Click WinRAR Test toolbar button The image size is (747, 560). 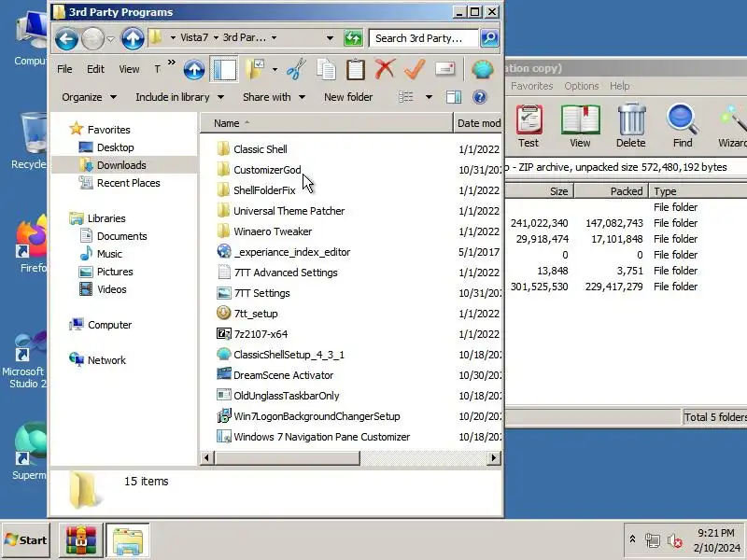click(x=529, y=126)
